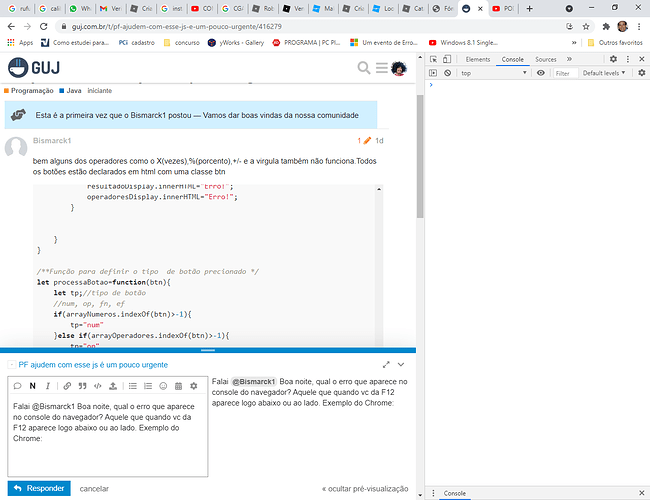Create a live expression with the eye icon
Viewport: 650px width, 500px height.
(541, 73)
